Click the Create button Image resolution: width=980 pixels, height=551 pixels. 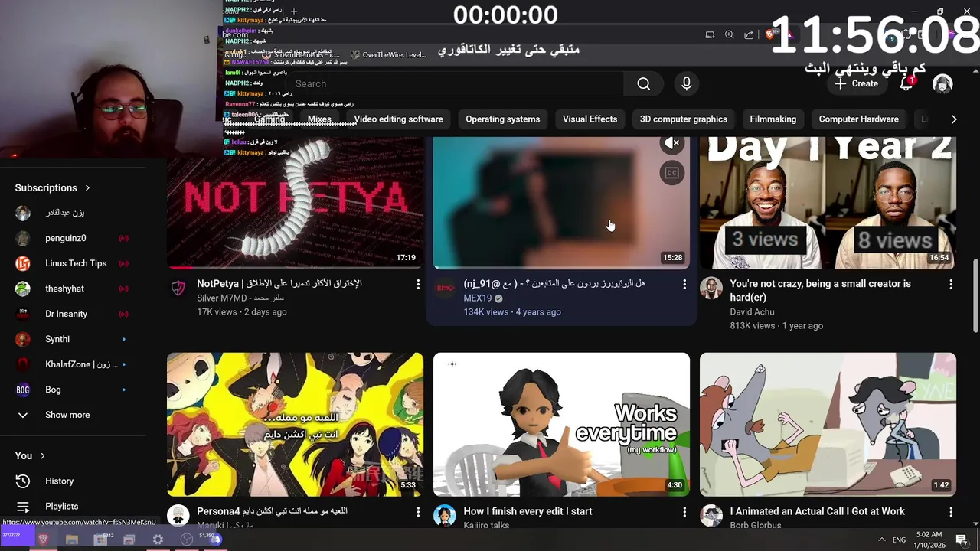pos(857,84)
